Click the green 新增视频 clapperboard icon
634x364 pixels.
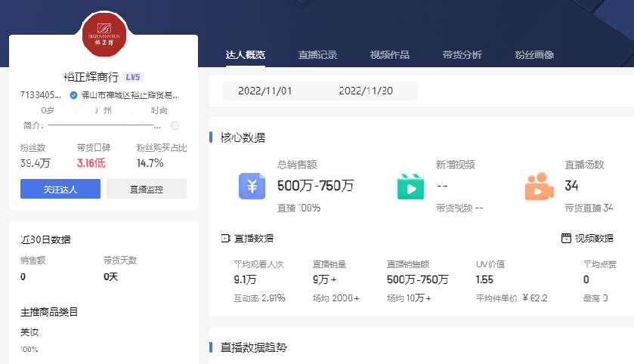pyautogui.click(x=410, y=187)
